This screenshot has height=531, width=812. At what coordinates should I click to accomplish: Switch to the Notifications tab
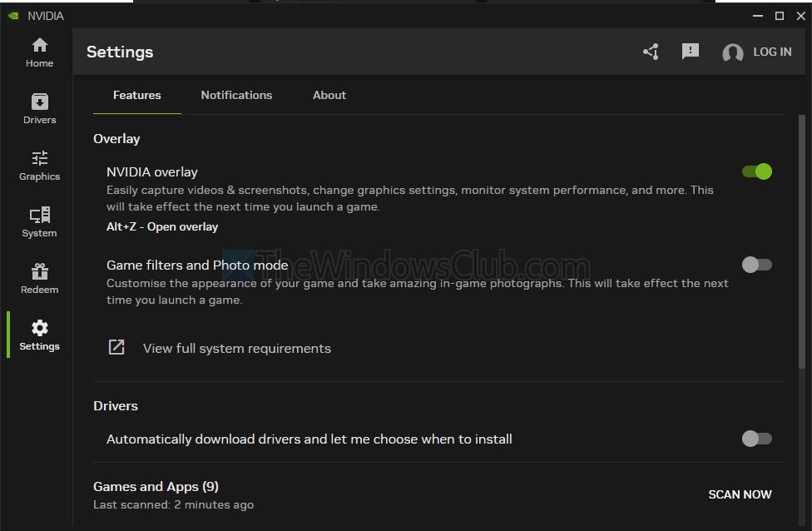(x=236, y=95)
